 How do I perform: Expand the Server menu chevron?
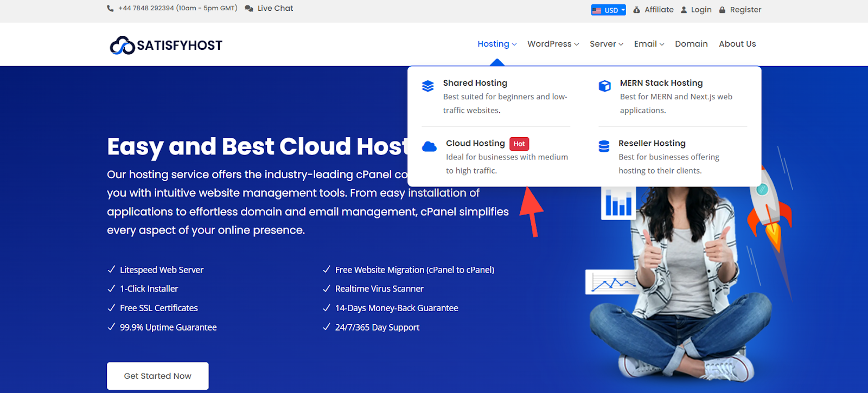[x=621, y=44]
